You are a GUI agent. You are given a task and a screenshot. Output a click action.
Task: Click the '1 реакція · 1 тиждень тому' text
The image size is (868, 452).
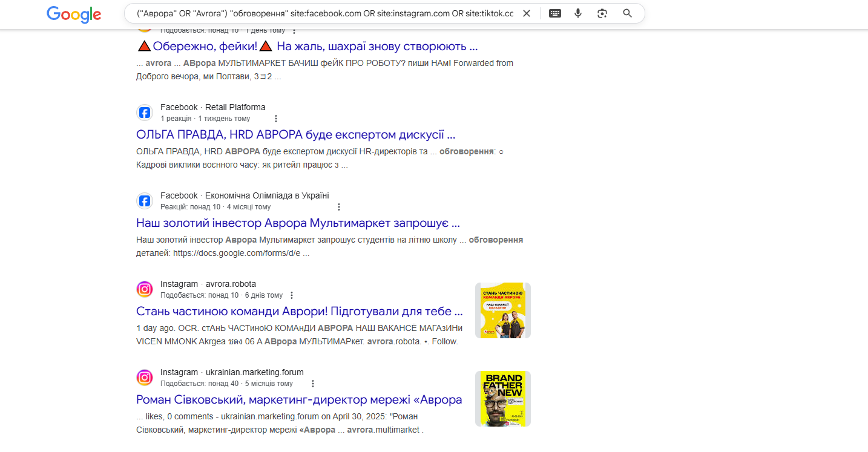205,119
